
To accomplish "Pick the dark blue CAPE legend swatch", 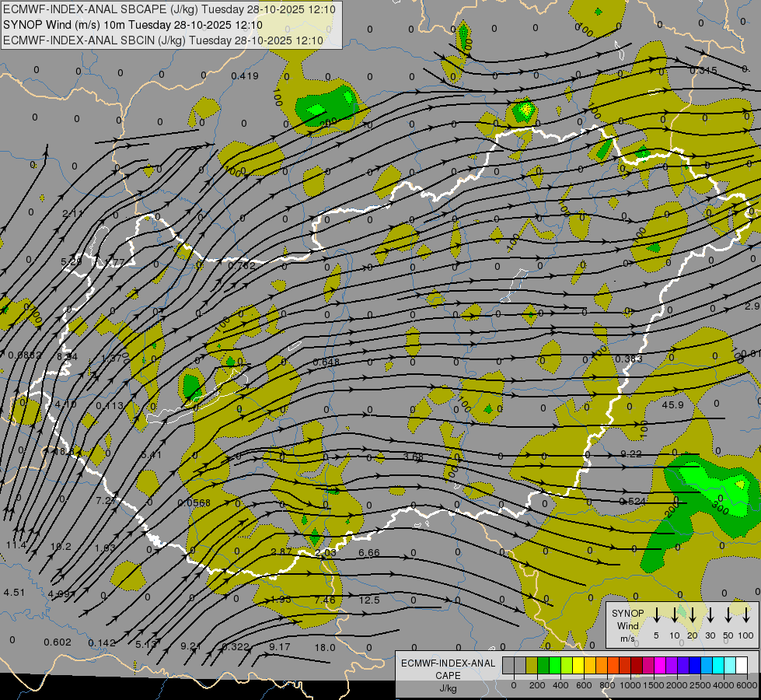I will [694, 665].
